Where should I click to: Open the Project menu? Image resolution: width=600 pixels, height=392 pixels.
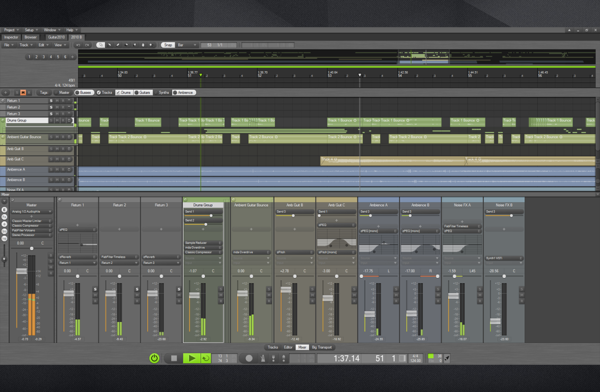10,30
